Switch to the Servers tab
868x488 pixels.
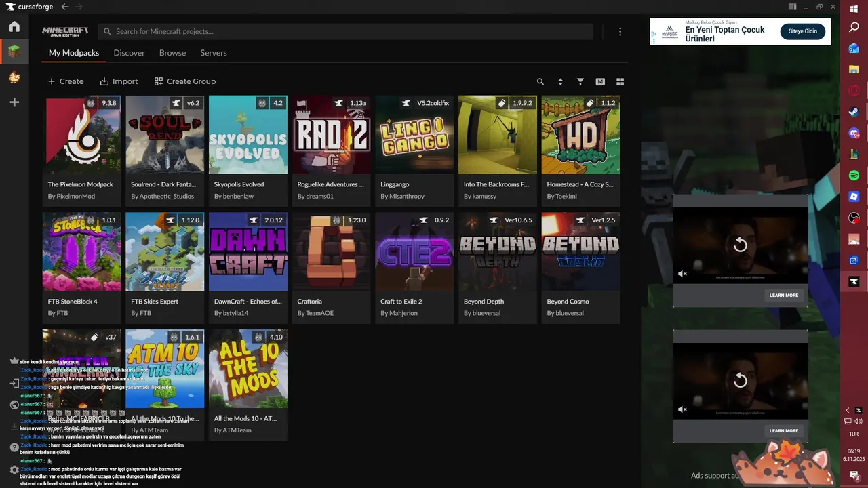tap(214, 53)
